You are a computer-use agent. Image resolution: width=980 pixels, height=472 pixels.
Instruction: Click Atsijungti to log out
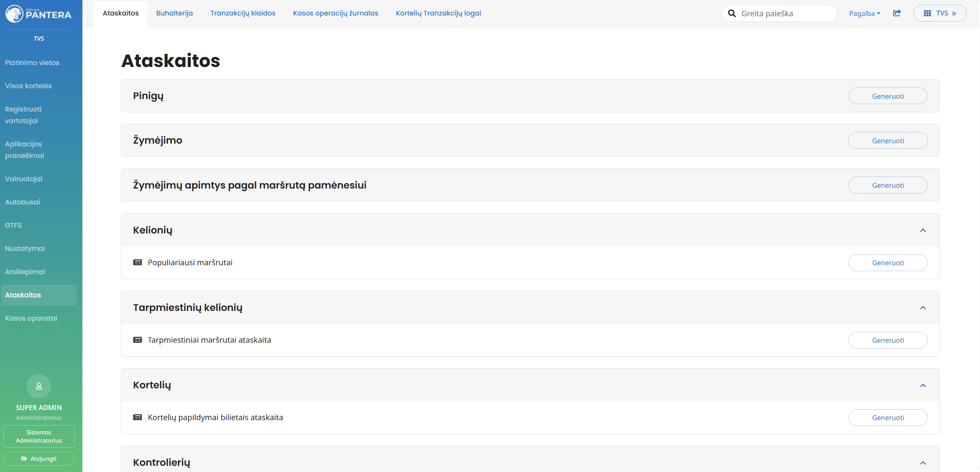click(x=39, y=459)
